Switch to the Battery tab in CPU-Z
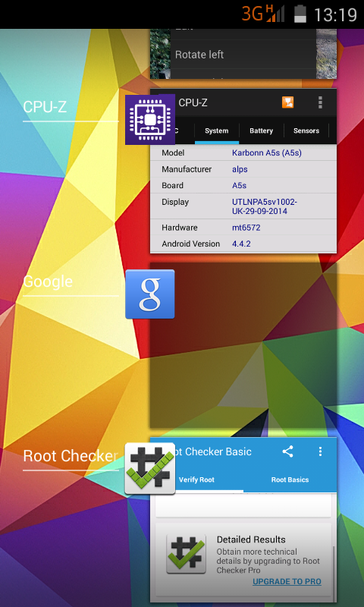Viewport: 364px width, 607px height. point(261,131)
